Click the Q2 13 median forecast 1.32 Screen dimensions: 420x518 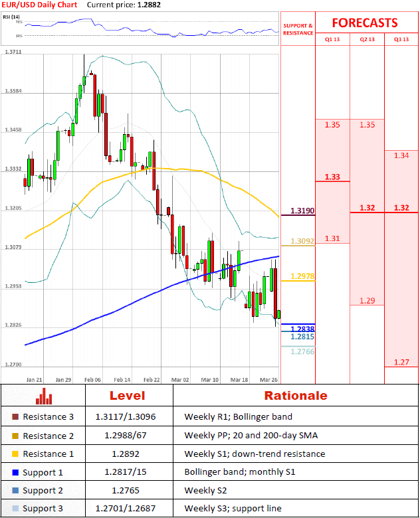pyautogui.click(x=367, y=208)
